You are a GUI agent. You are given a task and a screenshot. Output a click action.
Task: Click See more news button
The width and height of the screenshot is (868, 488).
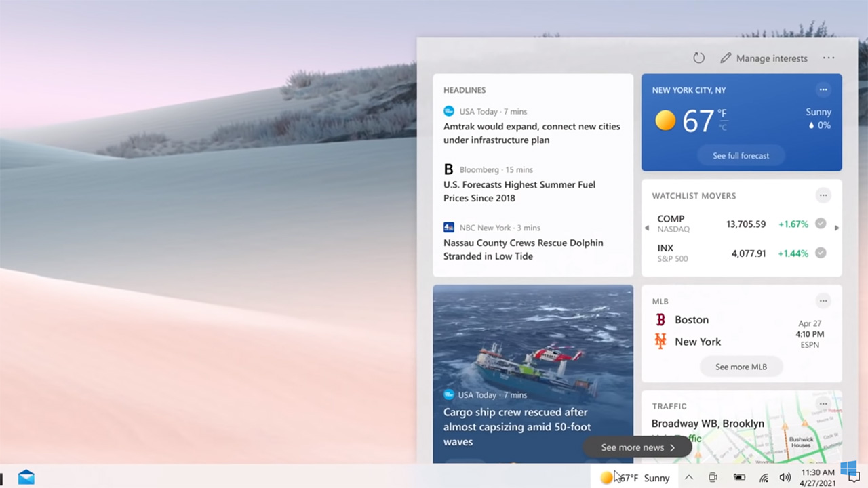pyautogui.click(x=637, y=447)
